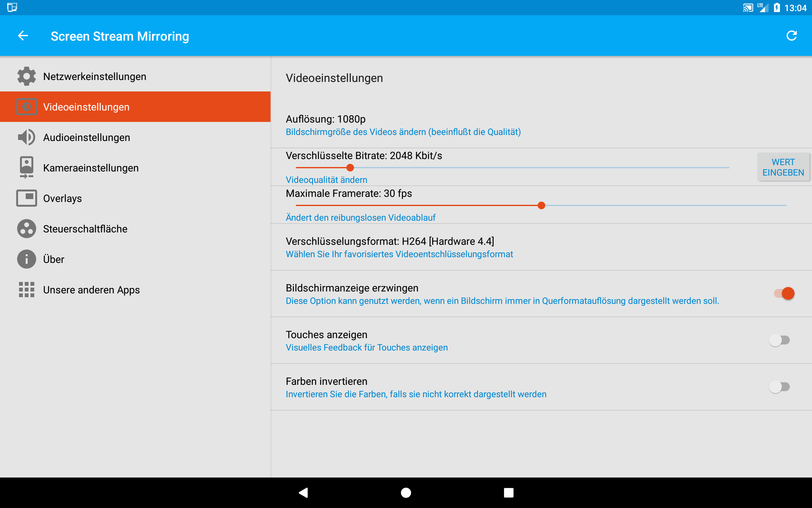Tap the battery icon in the status bar

click(777, 8)
